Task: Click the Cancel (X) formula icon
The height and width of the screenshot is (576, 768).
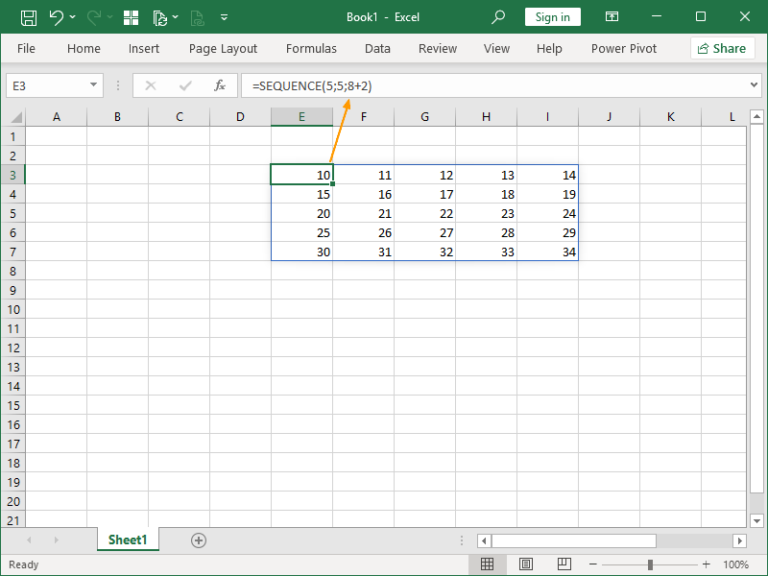Action: pos(150,86)
